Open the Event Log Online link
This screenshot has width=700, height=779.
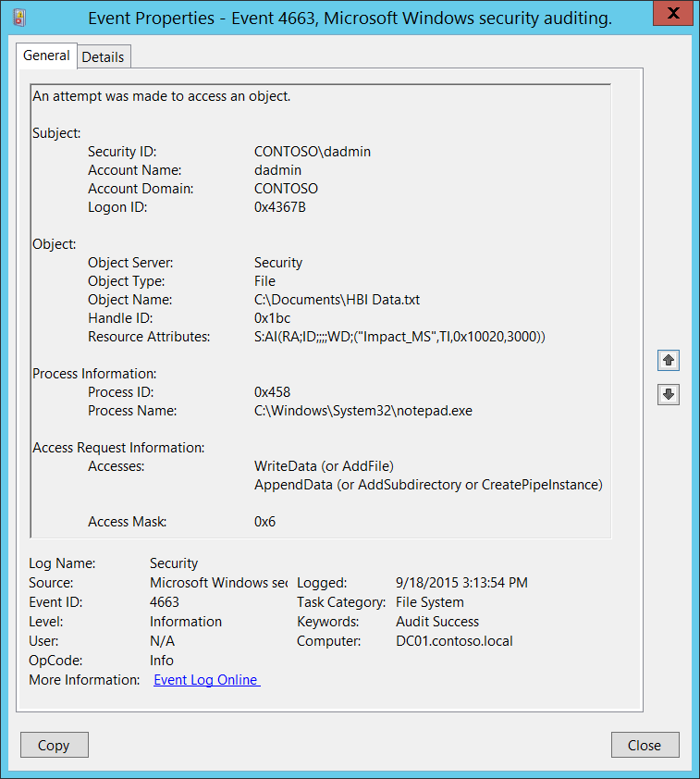[206, 680]
